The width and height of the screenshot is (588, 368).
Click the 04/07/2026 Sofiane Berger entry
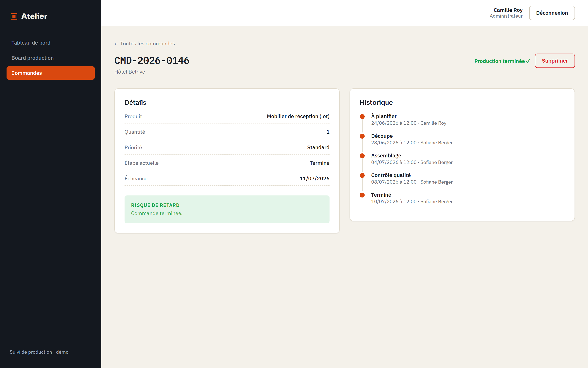pyautogui.click(x=412, y=162)
